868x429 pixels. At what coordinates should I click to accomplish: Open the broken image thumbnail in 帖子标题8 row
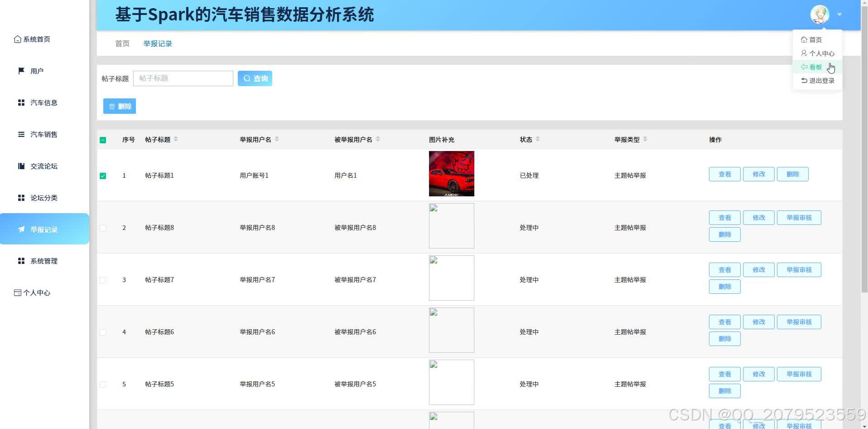click(x=452, y=226)
